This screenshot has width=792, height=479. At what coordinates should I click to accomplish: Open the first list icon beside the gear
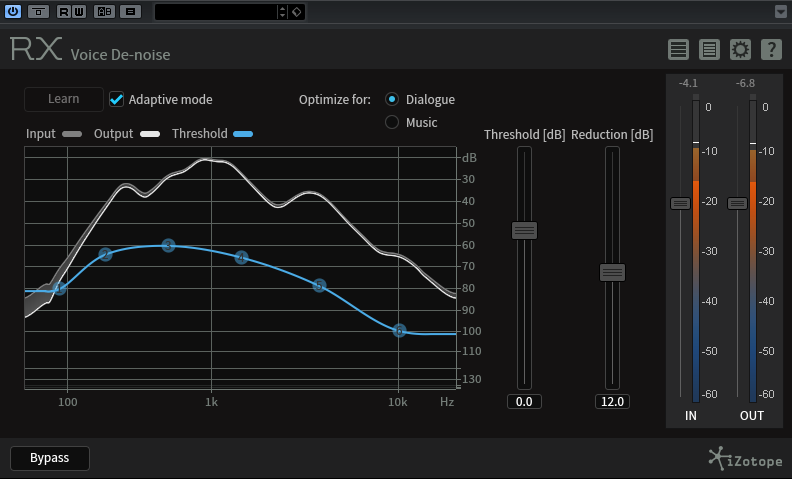tap(678, 50)
